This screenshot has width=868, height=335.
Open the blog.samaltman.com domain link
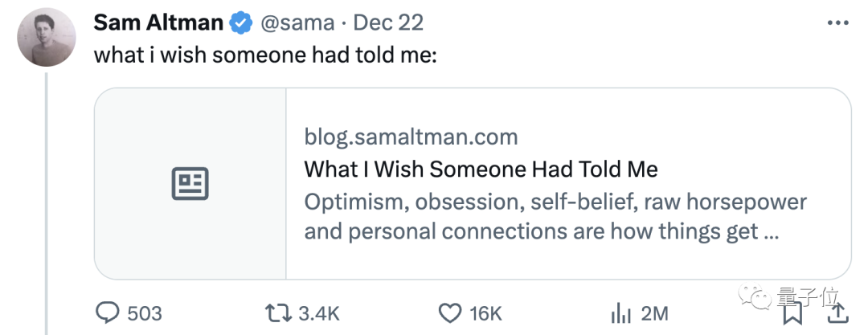click(411, 137)
